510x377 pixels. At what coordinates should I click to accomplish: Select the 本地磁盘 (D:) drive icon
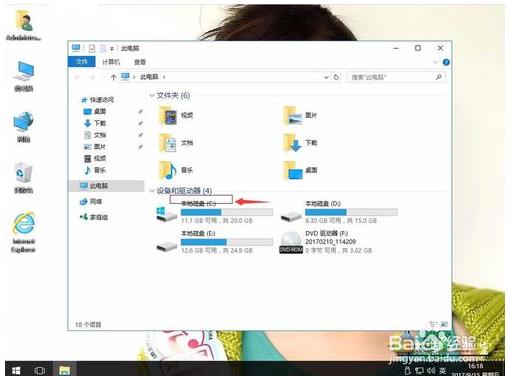click(x=291, y=216)
